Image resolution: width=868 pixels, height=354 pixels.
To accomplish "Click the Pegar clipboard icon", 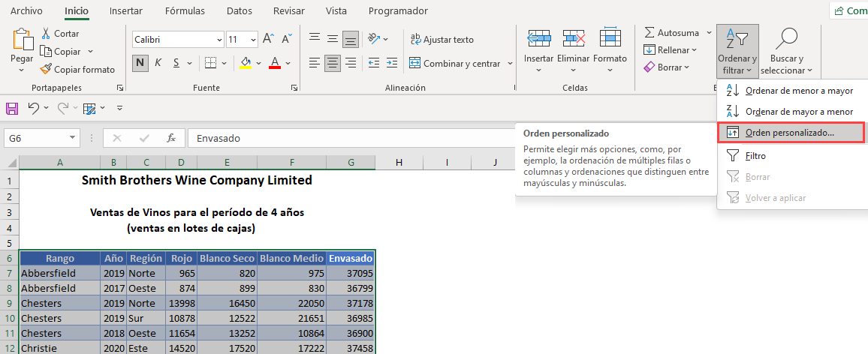I will [x=22, y=40].
